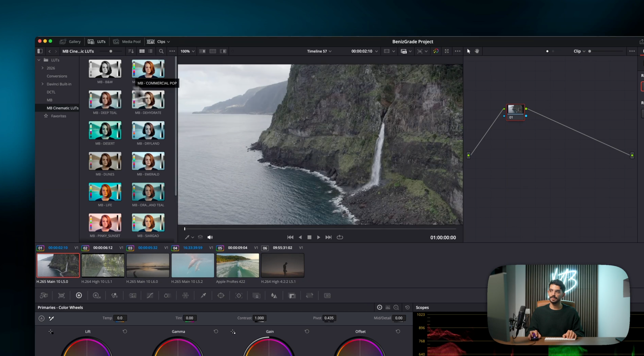Toggle split screen viewer mode
644x356 pixels.
point(213,51)
